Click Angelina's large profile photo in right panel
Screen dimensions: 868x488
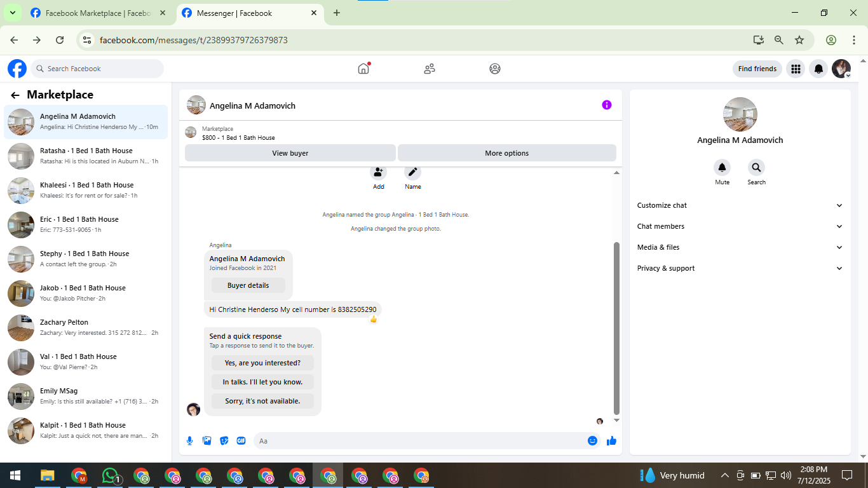click(x=740, y=114)
